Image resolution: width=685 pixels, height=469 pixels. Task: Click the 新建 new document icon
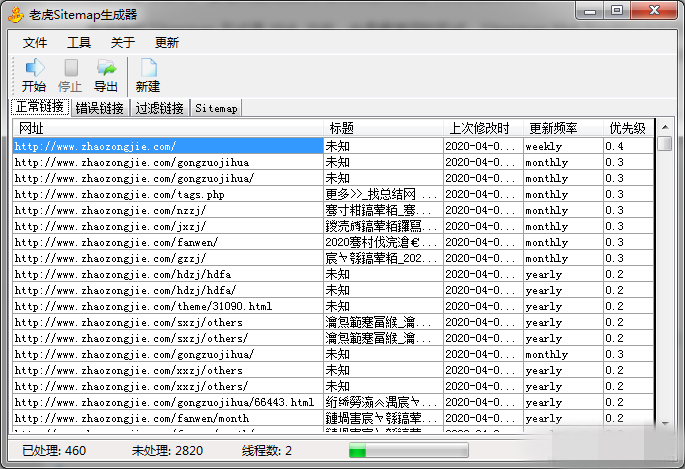click(149, 68)
